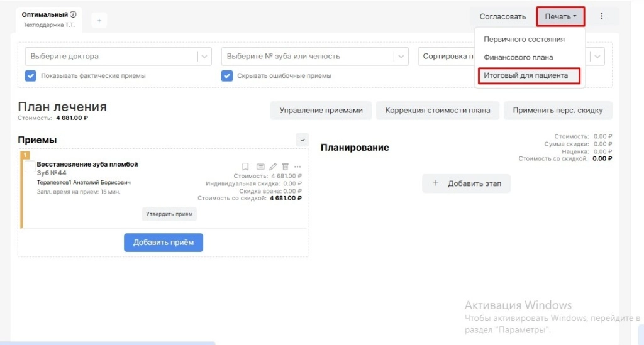
Task: Click the Добавить приём button
Action: (x=163, y=243)
